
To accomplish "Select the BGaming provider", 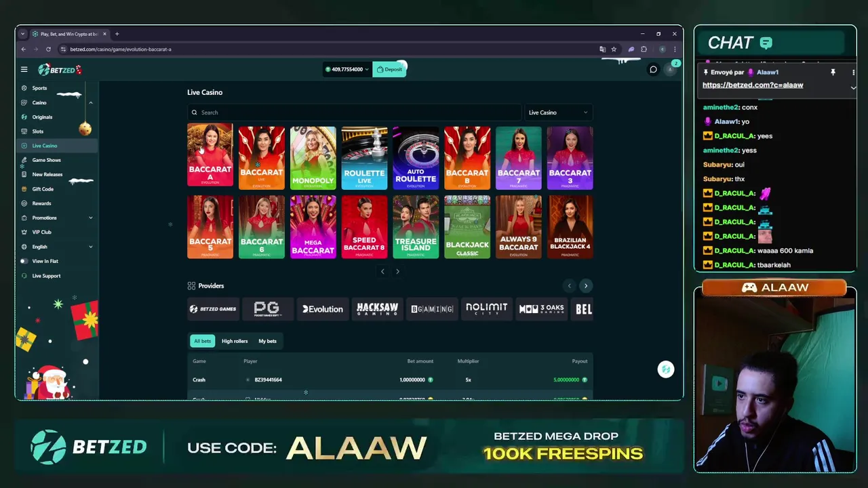I will [x=432, y=309].
